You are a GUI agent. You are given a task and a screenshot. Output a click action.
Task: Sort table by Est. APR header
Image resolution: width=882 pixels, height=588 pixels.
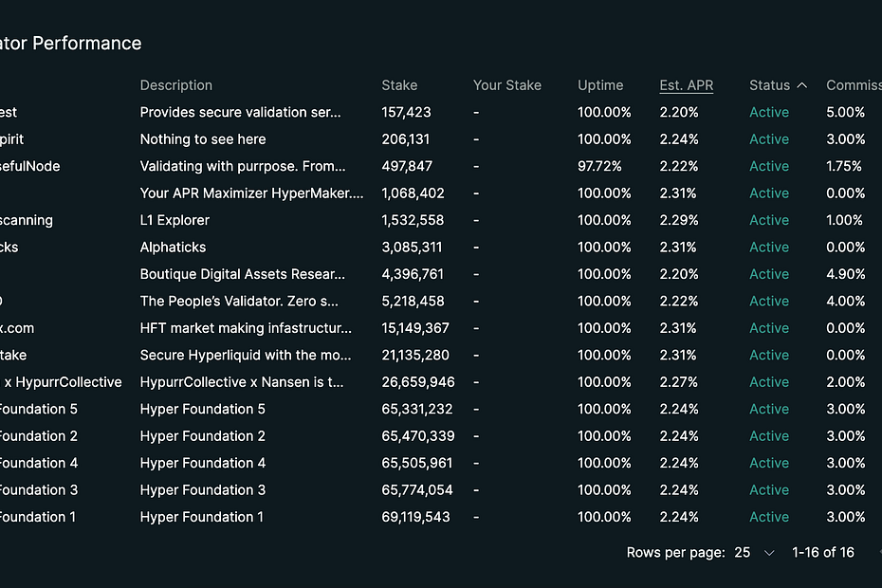pos(687,85)
